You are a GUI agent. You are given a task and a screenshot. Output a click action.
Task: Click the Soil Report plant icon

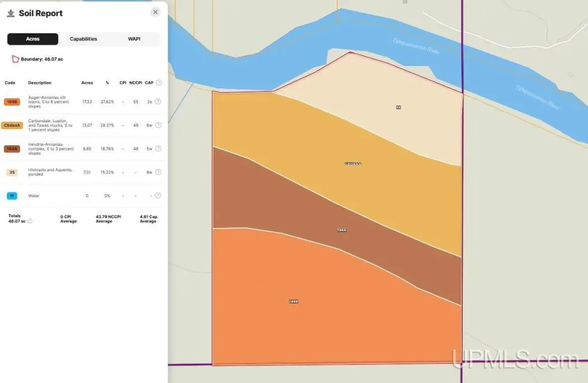[x=11, y=13]
